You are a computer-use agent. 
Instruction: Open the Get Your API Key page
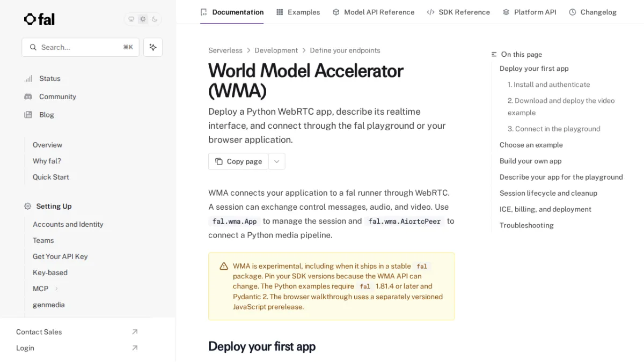point(60,256)
